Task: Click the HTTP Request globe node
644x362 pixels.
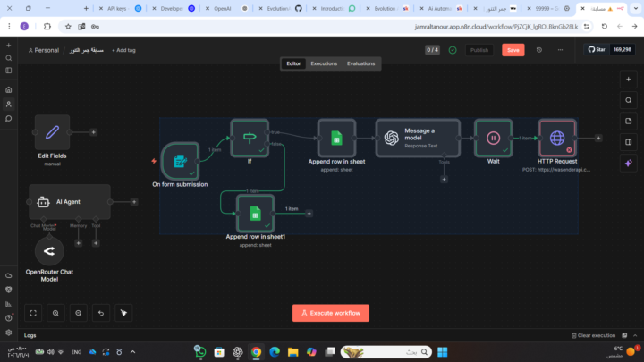Action: click(557, 138)
